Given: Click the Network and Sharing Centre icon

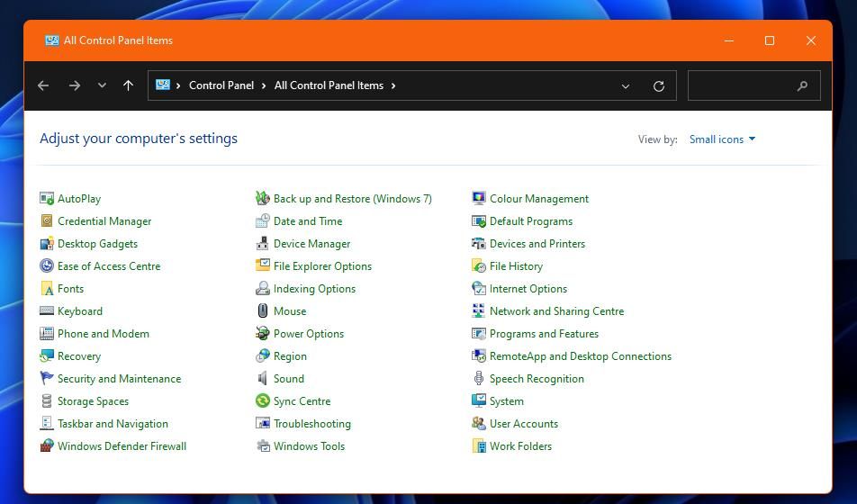Looking at the screenshot, I should pos(479,310).
